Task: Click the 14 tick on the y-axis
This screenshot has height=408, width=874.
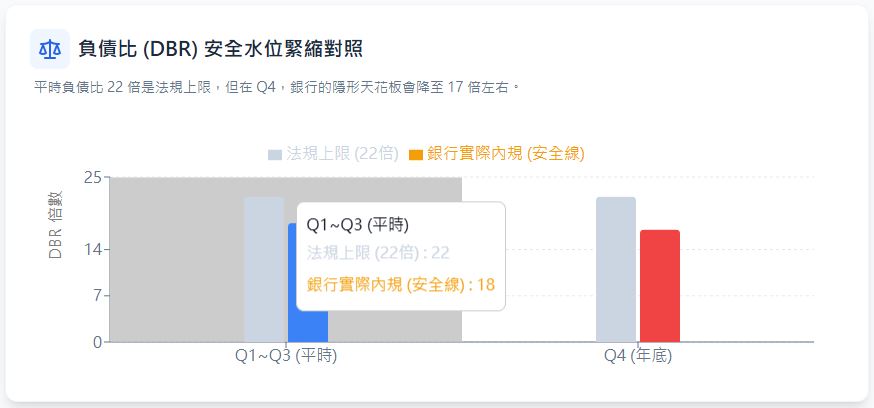Action: [92, 250]
